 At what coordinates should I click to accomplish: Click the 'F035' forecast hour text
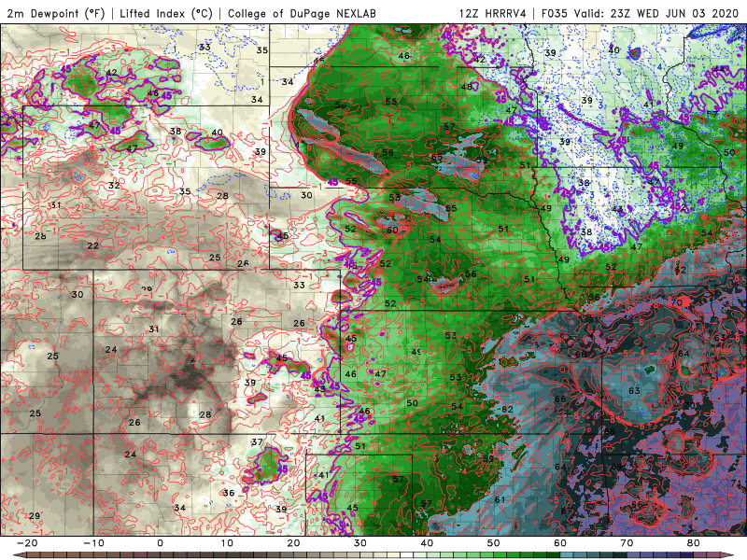555,13
